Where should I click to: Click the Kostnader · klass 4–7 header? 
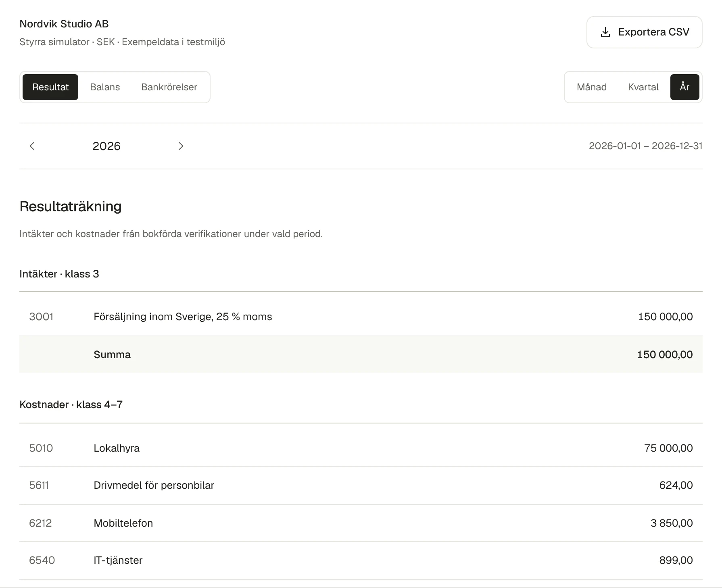pyautogui.click(x=71, y=405)
